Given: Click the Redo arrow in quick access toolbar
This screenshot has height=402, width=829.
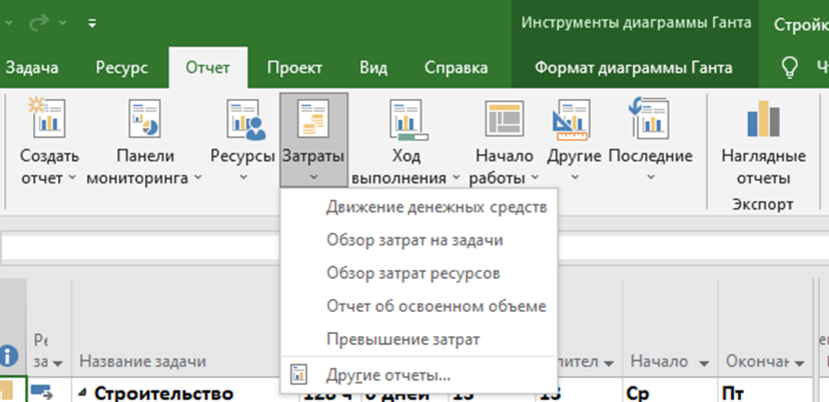Looking at the screenshot, I should pos(41,23).
